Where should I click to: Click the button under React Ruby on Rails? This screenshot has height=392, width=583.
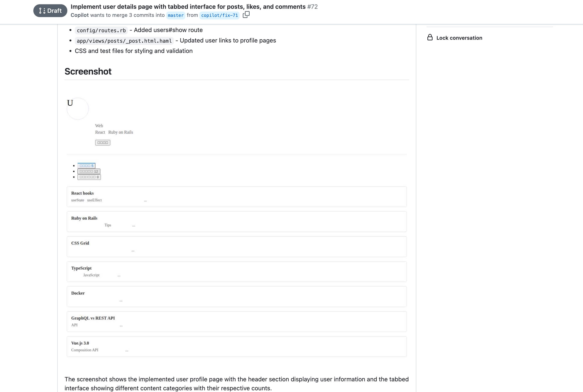[x=103, y=142]
